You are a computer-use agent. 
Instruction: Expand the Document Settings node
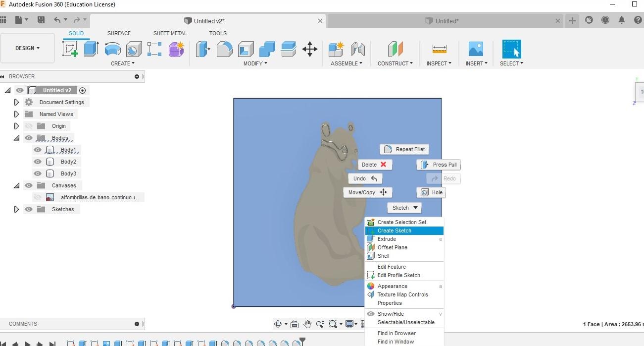pyautogui.click(x=16, y=102)
